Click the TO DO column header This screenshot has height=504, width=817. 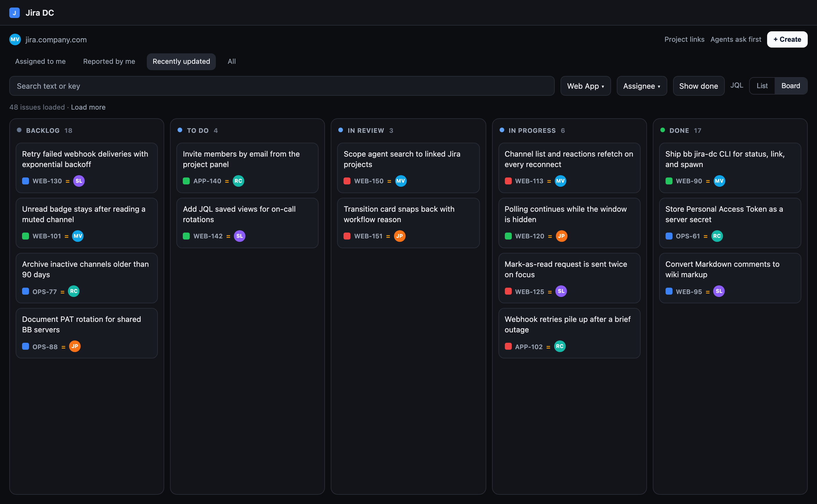pos(198,130)
